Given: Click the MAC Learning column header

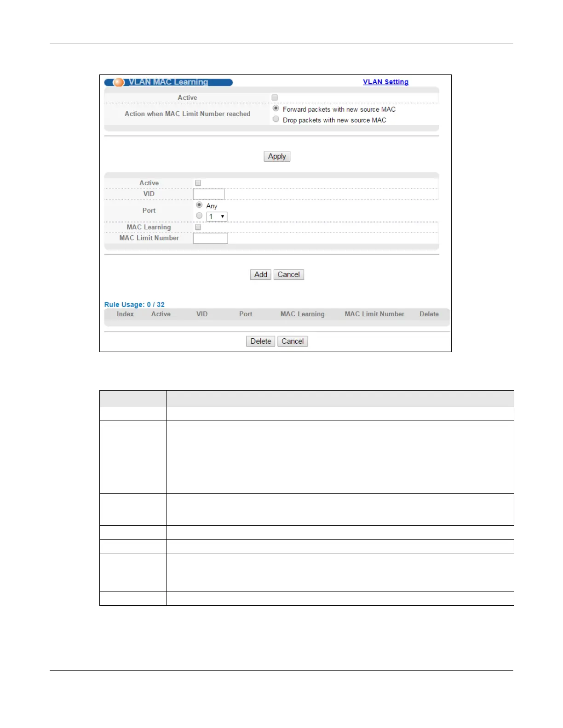Looking at the screenshot, I should [x=303, y=314].
